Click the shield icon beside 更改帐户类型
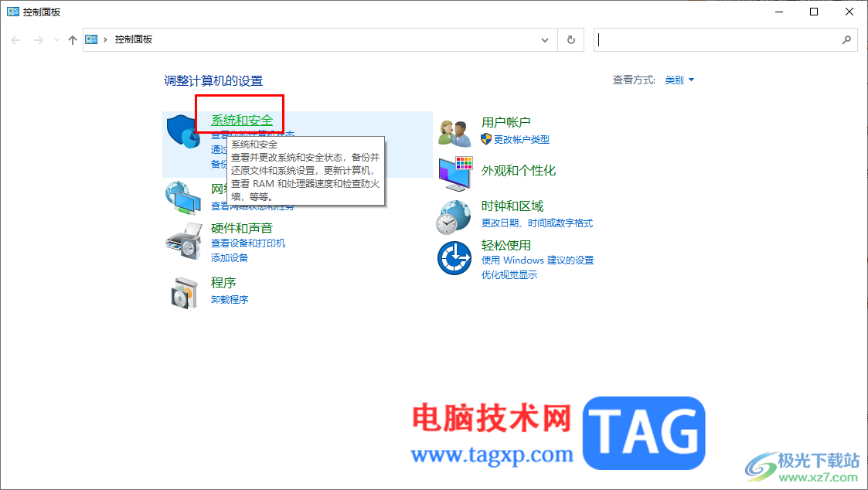The height and width of the screenshot is (490, 868). point(486,139)
